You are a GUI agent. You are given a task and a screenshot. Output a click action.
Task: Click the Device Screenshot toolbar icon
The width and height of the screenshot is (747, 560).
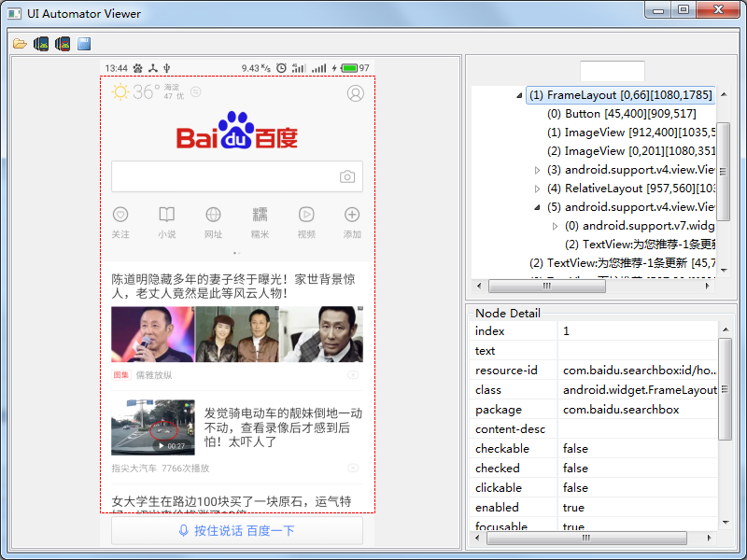point(41,44)
